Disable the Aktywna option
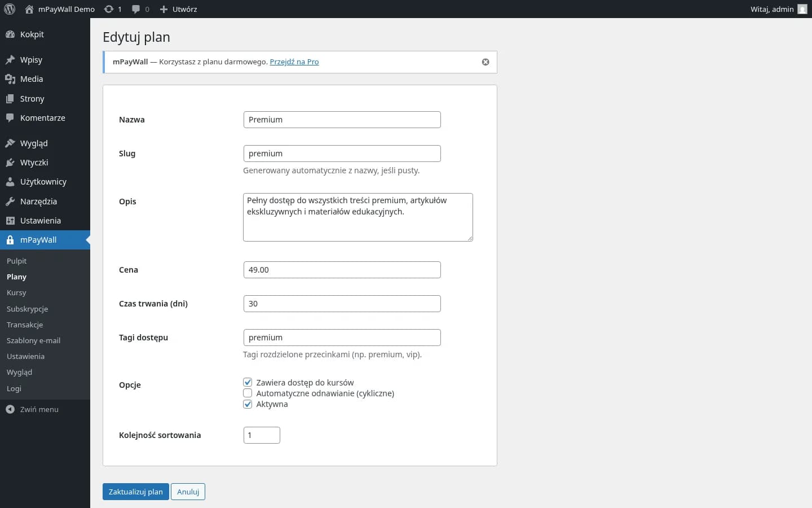This screenshot has width=812, height=508. click(x=248, y=404)
